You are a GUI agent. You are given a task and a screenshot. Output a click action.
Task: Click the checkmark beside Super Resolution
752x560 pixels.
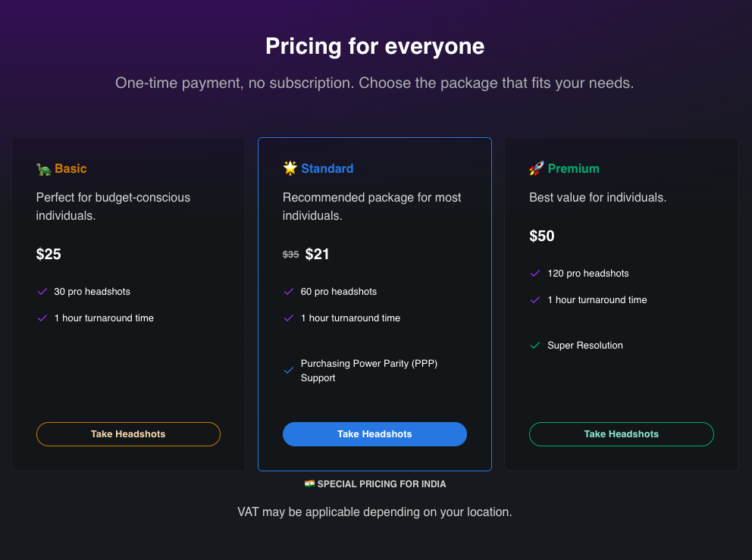point(534,345)
